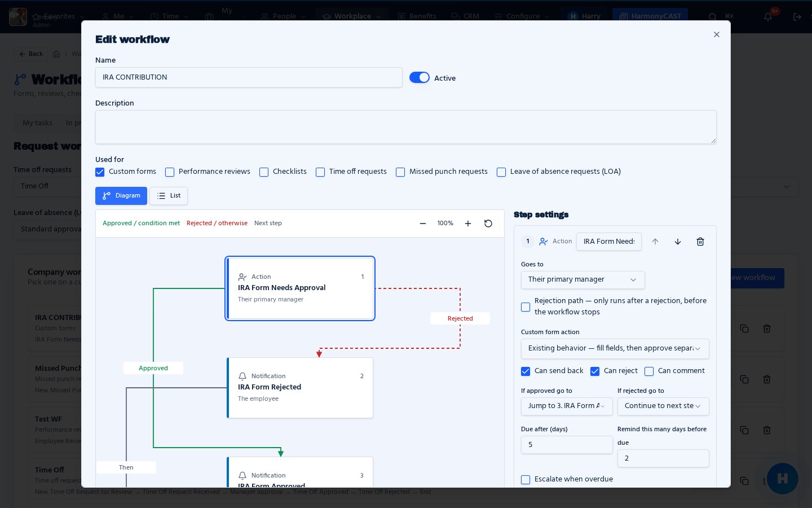Image resolution: width=812 pixels, height=508 pixels.
Task: Uncheck Can send back
Action: 526,371
